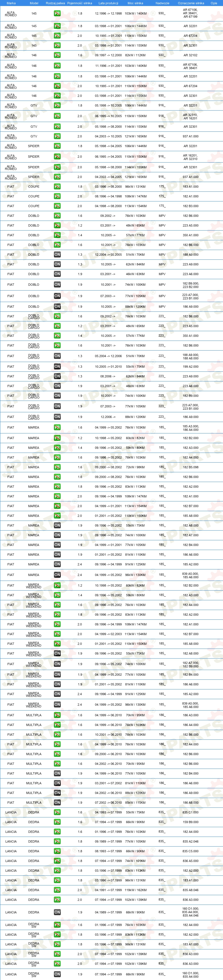This screenshot has width=223, height=980.
Task: Click production dates 03.2001 -> 07.2002
Action: click(108, 783)
